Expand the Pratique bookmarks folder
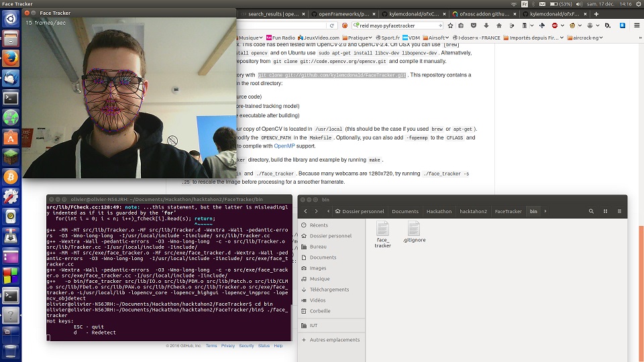The height and width of the screenshot is (362, 644). pos(358,38)
